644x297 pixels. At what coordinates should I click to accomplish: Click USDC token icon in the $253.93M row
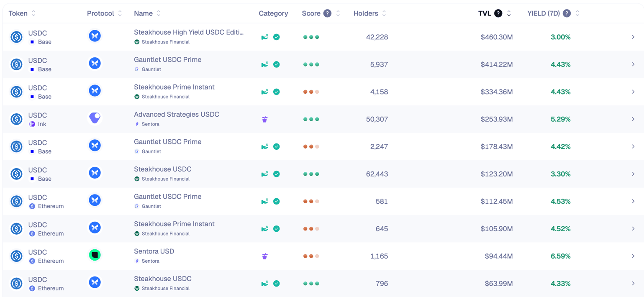pos(17,119)
